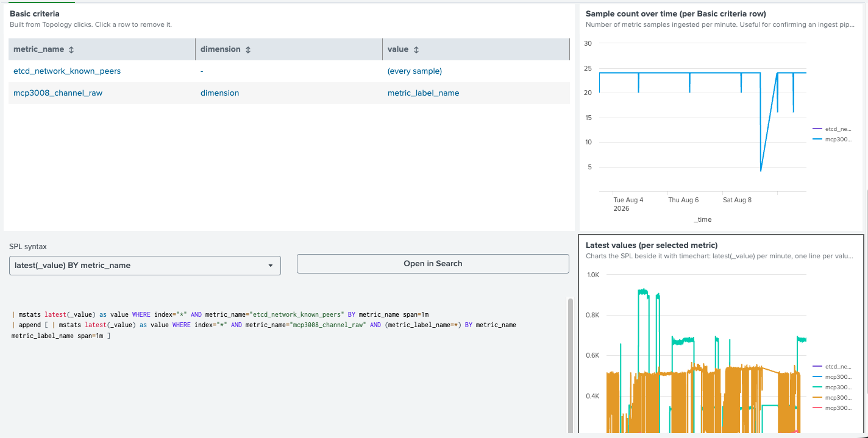868x438 pixels.
Task: Click the SPL query text area
Action: click(x=286, y=325)
